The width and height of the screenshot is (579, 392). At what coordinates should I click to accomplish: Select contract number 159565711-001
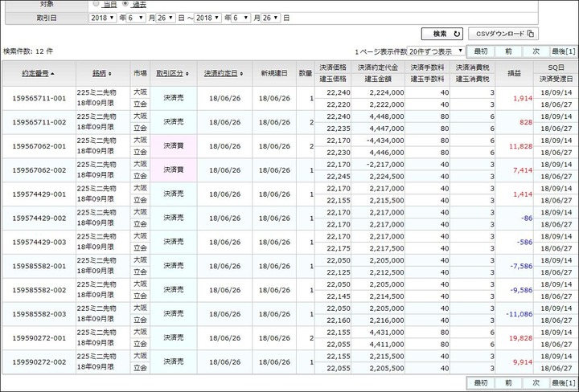39,99
